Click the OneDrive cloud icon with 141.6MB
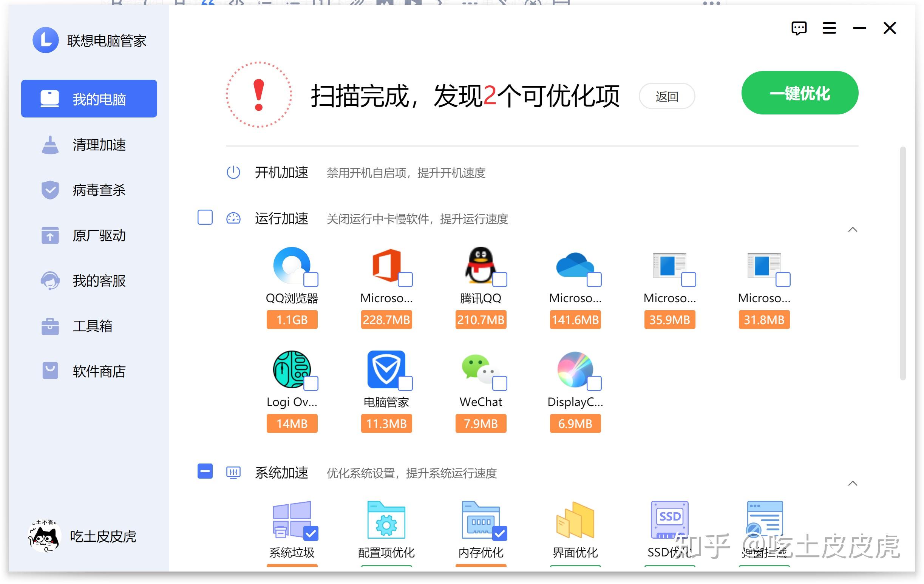 (x=575, y=265)
